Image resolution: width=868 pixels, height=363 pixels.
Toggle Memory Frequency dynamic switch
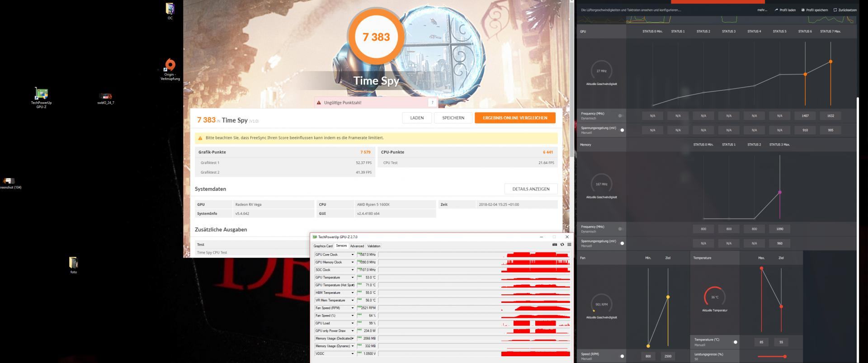[621, 229]
